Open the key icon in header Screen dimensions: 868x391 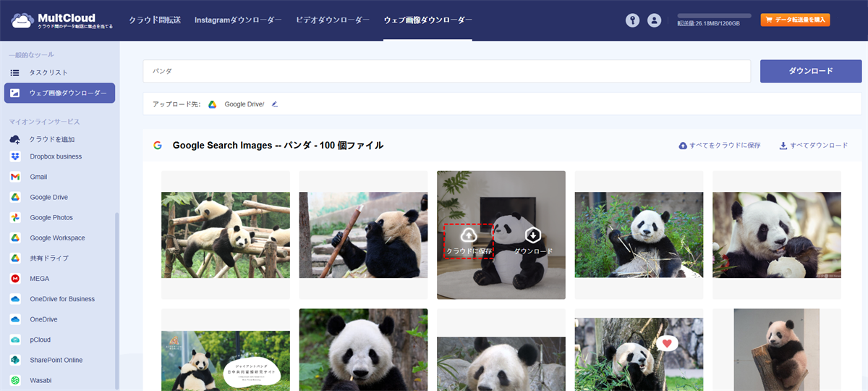click(x=633, y=20)
